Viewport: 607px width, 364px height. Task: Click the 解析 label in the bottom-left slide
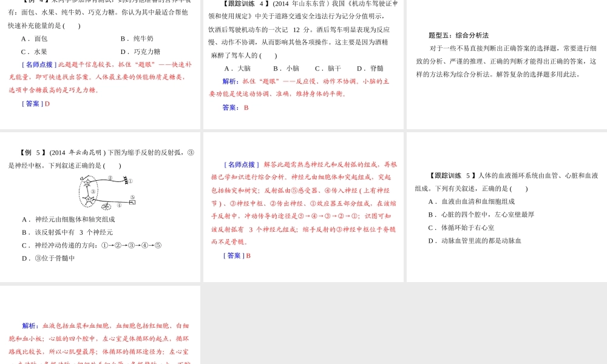pyautogui.click(x=30, y=326)
